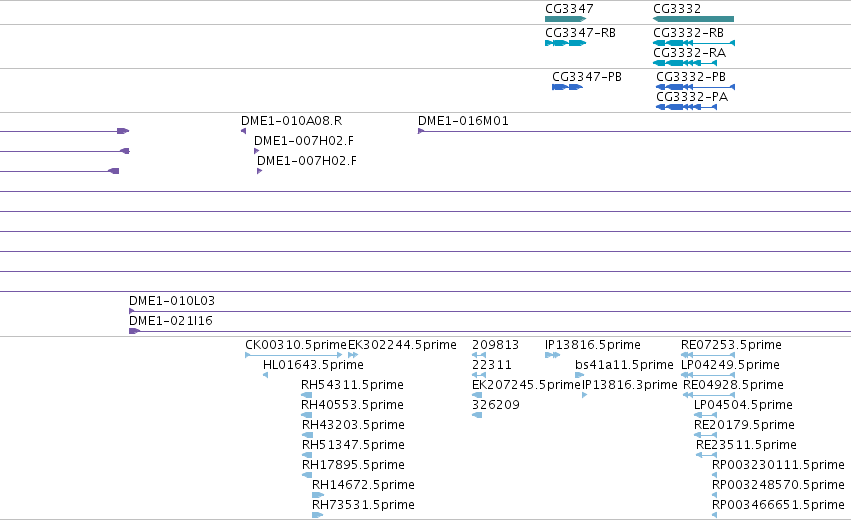The height and width of the screenshot is (520, 851).
Task: Click the CG3332-RB transcript glyph
Action: (x=694, y=43)
